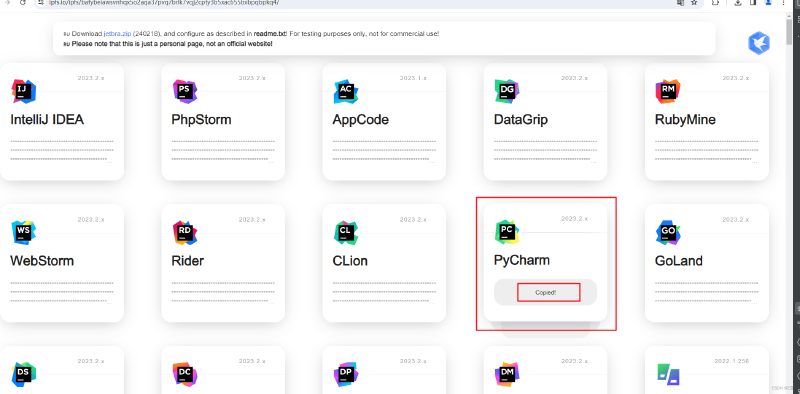Click the readme.txt bold text in notice
Image resolution: width=800 pixels, height=394 pixels.
(270, 34)
